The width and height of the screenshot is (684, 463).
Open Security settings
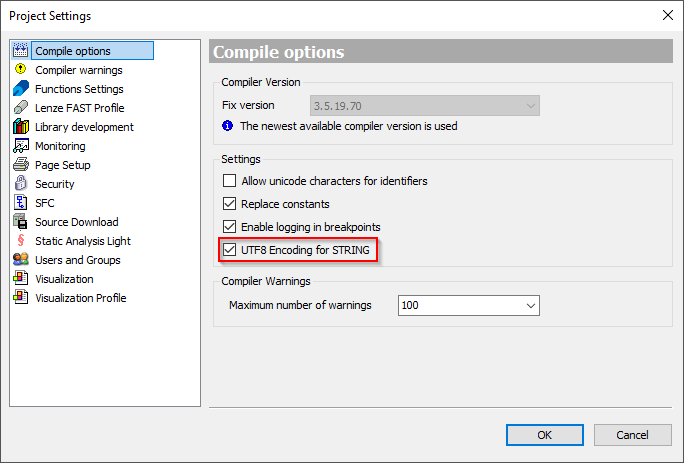(x=55, y=184)
